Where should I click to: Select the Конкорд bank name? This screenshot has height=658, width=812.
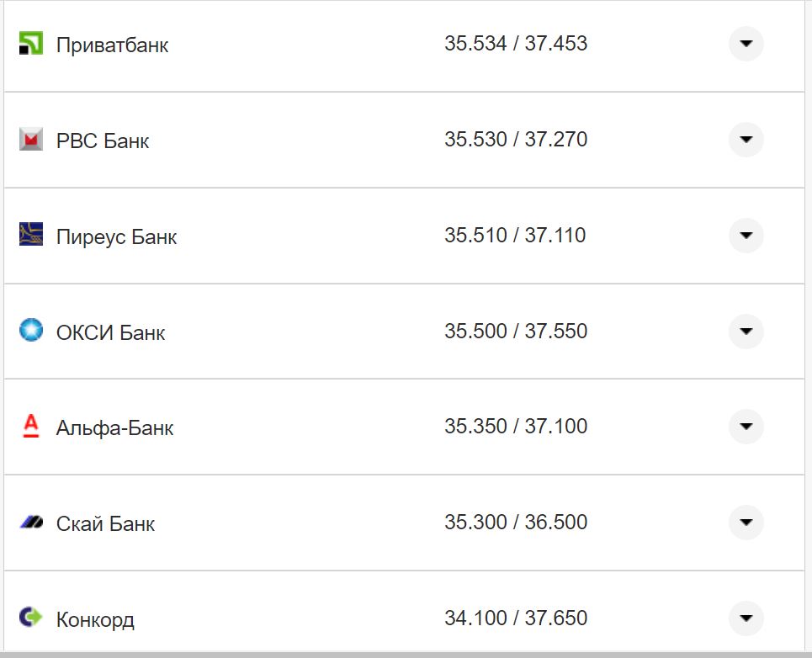pos(95,620)
